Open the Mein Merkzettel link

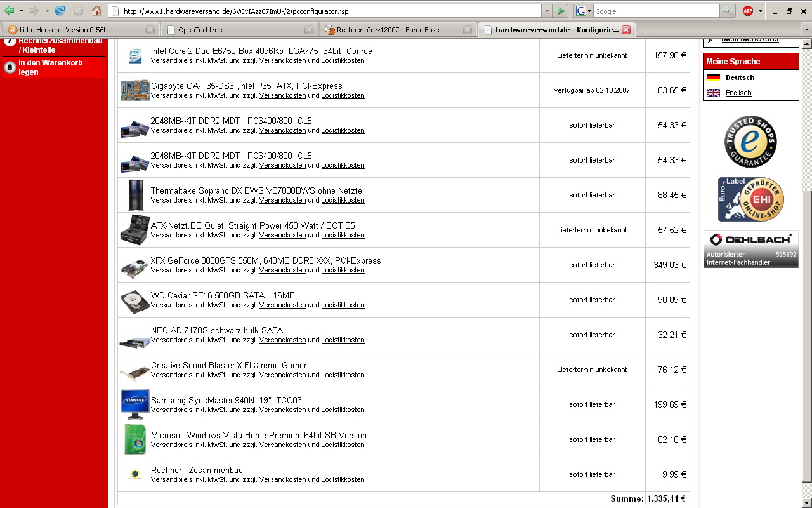(x=750, y=39)
